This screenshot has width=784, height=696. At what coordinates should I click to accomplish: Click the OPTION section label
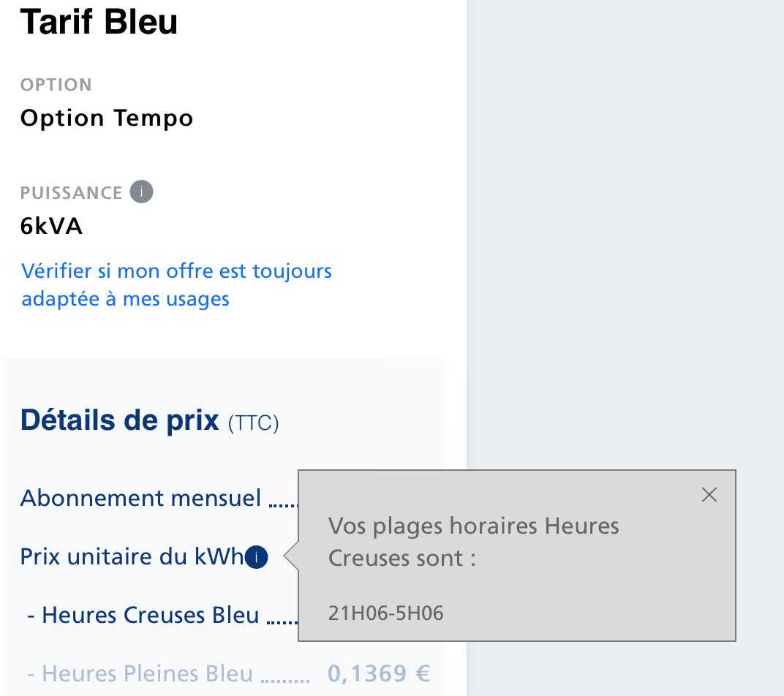pos(56,85)
